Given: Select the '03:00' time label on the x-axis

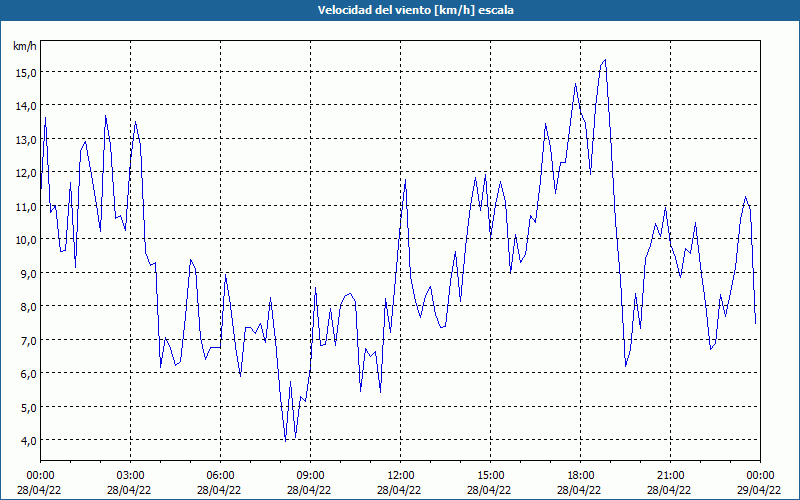Looking at the screenshot, I should point(131,476).
